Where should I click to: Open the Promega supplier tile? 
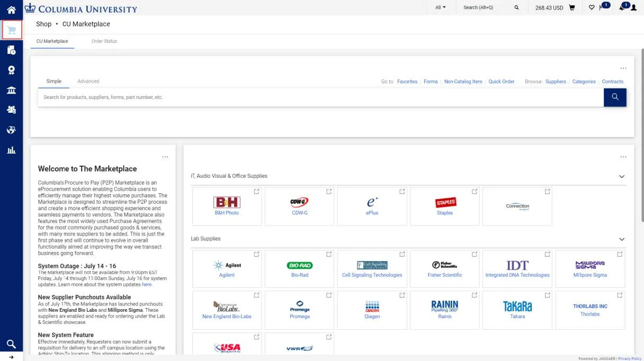[x=300, y=310]
